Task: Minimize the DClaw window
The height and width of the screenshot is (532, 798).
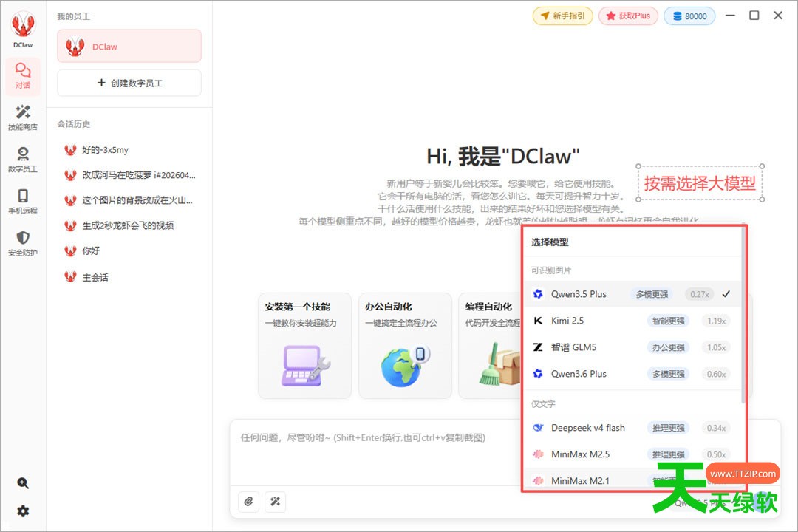Action: tap(730, 16)
